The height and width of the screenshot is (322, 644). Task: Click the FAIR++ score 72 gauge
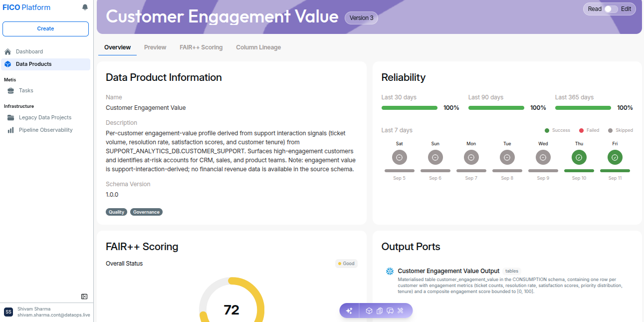click(231, 310)
